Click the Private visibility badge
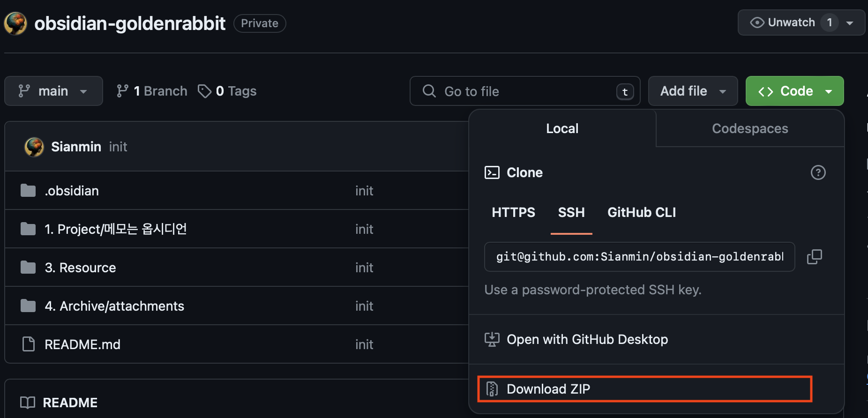Screen dimensions: 868x418 tap(260, 23)
